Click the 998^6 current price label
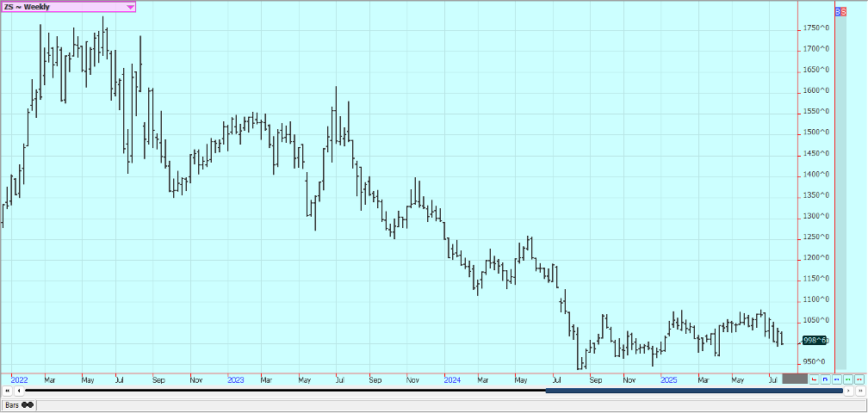This screenshot has height=413, width=868. pos(815,341)
